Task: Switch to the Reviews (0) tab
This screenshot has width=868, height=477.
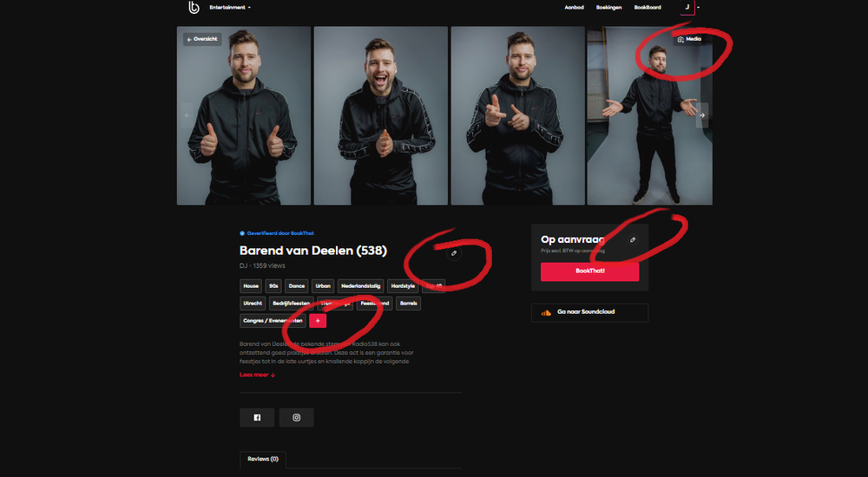Action: point(263,460)
